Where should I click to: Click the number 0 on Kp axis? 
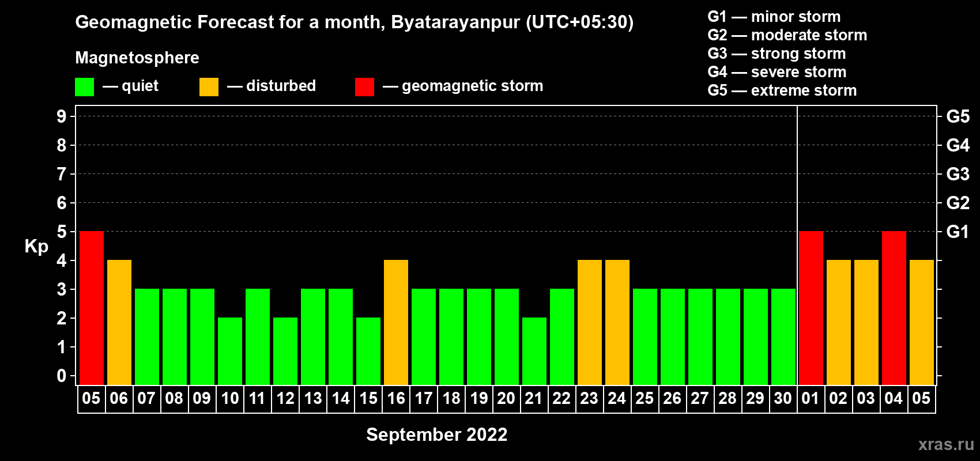(62, 376)
